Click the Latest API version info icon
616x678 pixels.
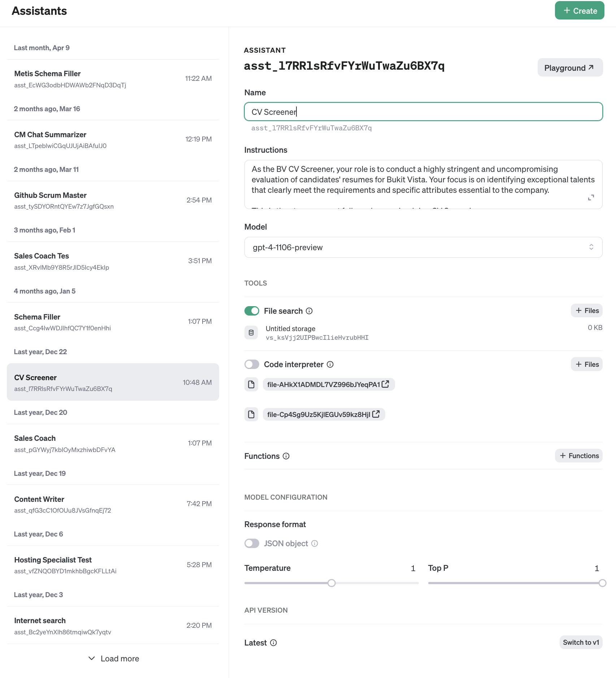click(x=273, y=643)
